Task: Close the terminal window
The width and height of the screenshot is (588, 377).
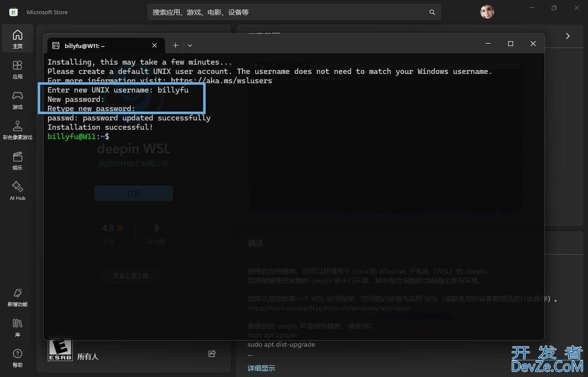Action: [x=533, y=44]
